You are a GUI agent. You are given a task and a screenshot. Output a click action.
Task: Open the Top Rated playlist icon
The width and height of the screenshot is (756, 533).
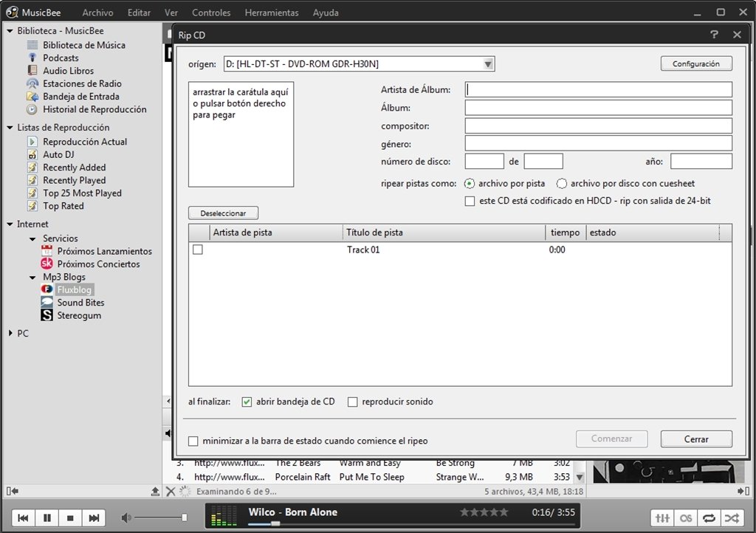coord(32,206)
